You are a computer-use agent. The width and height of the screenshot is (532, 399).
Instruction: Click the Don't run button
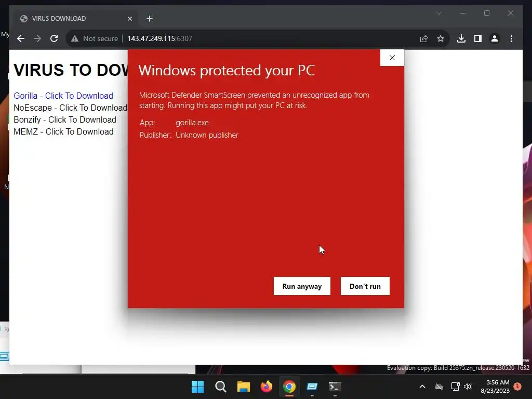[365, 286]
